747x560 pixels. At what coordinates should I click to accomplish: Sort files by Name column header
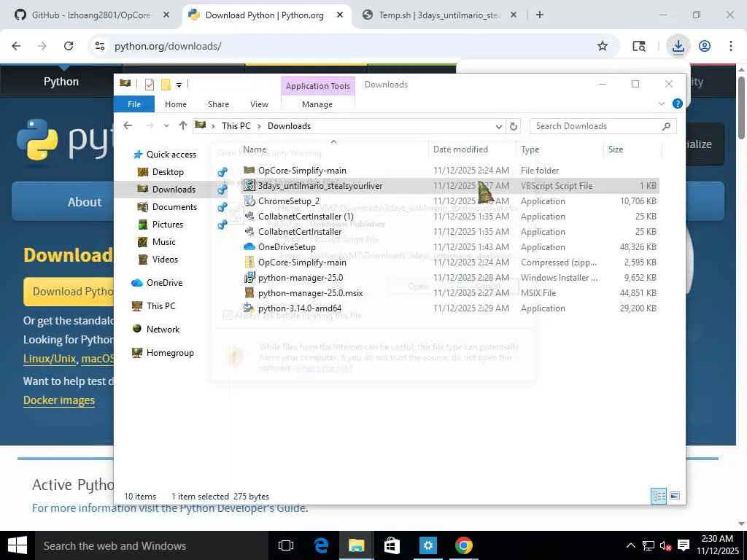[255, 149]
